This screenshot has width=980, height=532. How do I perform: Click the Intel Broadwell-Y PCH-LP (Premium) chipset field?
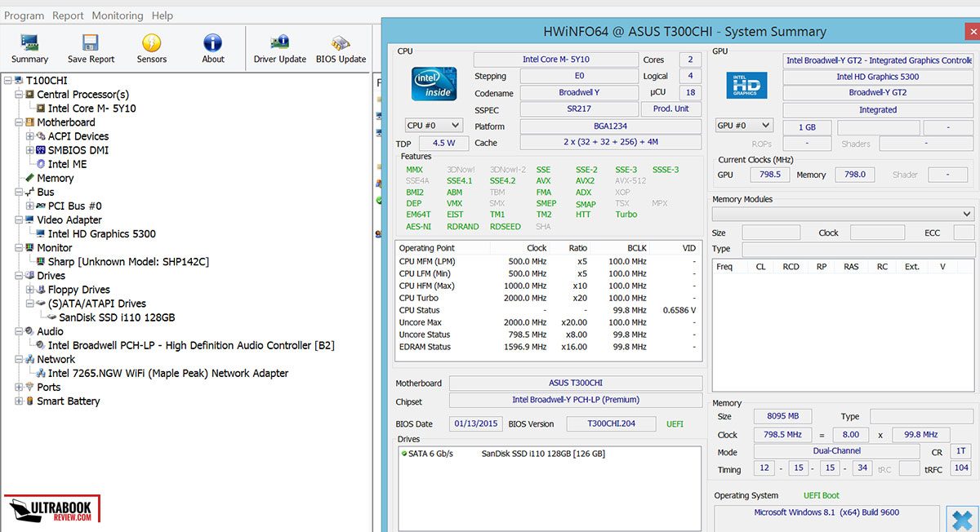click(x=576, y=400)
